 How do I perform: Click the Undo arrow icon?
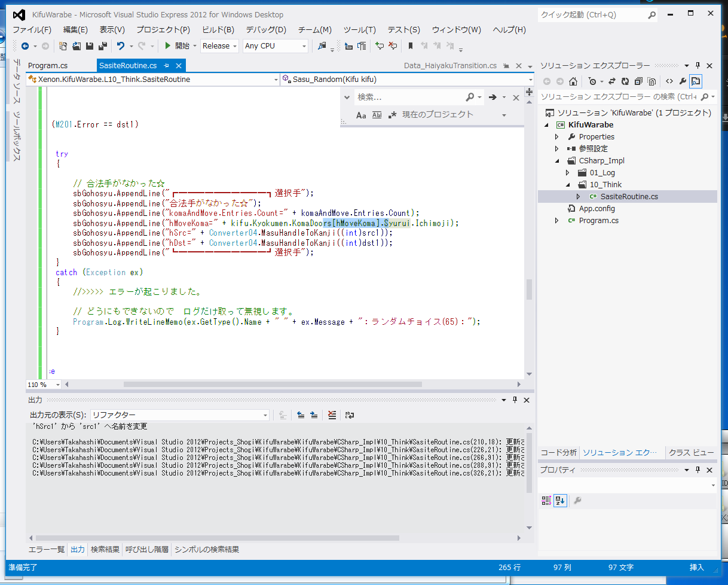tap(121, 46)
